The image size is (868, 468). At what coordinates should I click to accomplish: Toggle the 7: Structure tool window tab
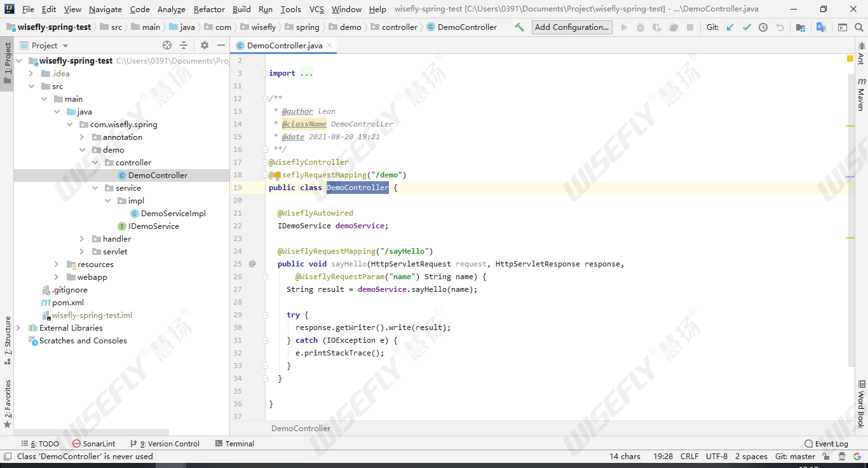tap(7, 340)
